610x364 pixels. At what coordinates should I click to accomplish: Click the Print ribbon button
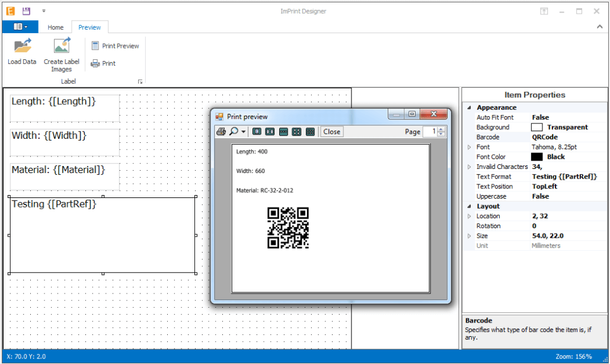tap(103, 63)
